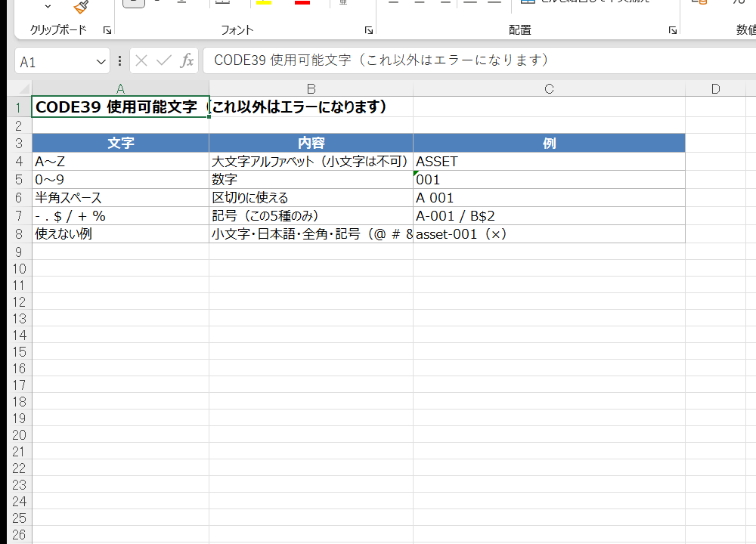756x544 pixels.
Task: Open Insert Function fx dialog
Action: (187, 60)
